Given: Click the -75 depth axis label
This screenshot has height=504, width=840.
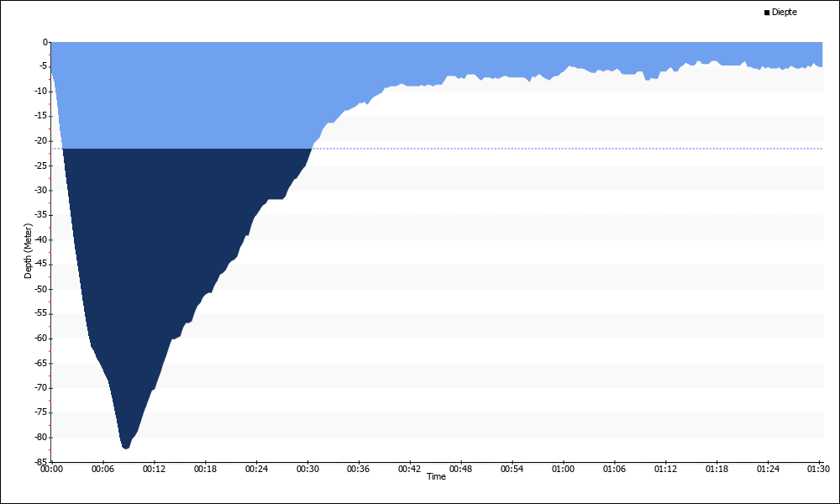Looking at the screenshot, I should (x=41, y=412).
